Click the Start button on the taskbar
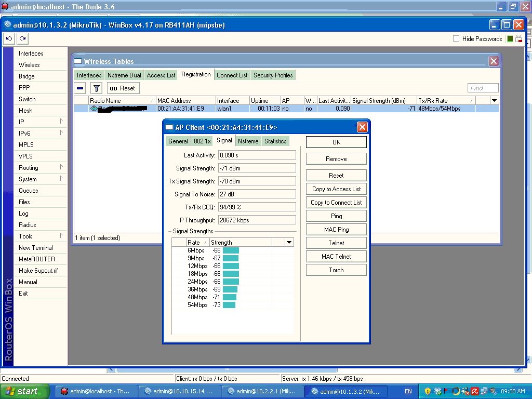Screen dimensions: 532x399 (24, 391)
